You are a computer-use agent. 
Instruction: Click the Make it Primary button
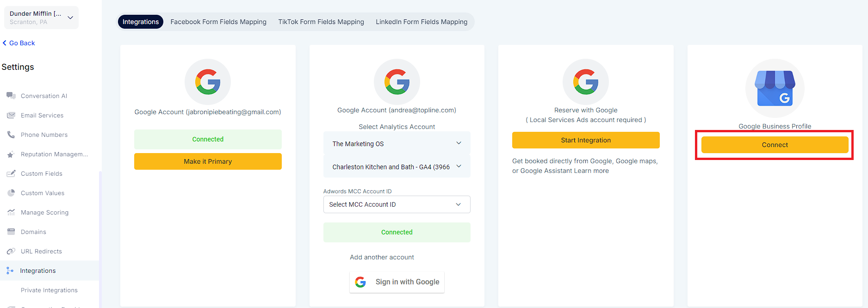[208, 161]
